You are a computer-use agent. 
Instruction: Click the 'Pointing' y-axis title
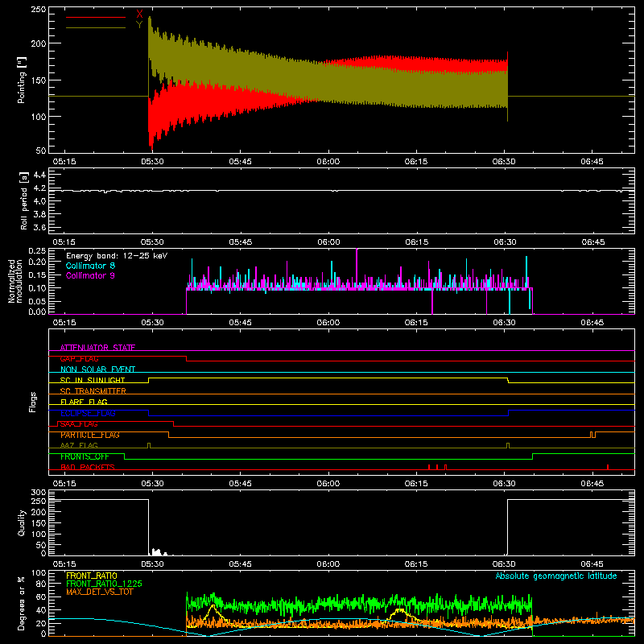[x=22, y=80]
